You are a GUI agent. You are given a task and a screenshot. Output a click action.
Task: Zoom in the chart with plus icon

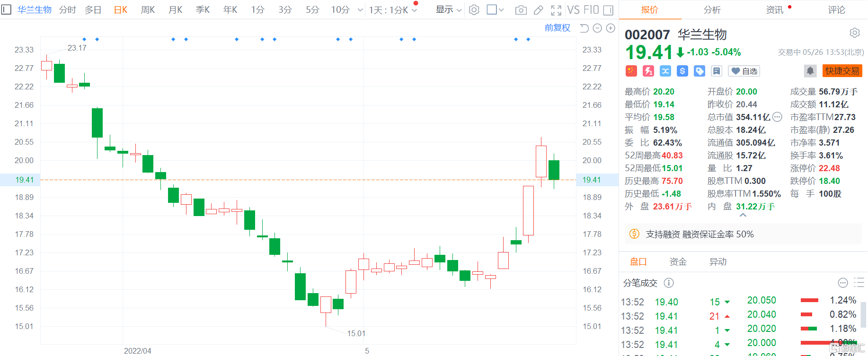coord(611,28)
